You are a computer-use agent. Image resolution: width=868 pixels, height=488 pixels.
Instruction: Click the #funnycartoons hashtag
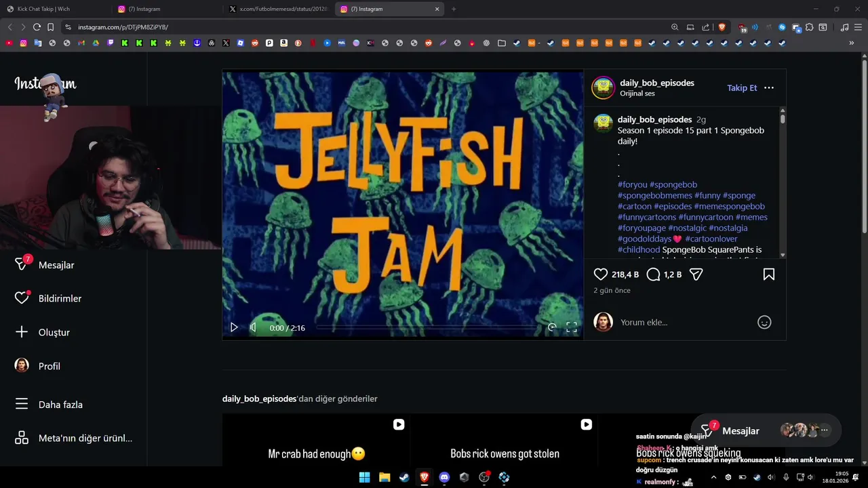[x=647, y=217]
